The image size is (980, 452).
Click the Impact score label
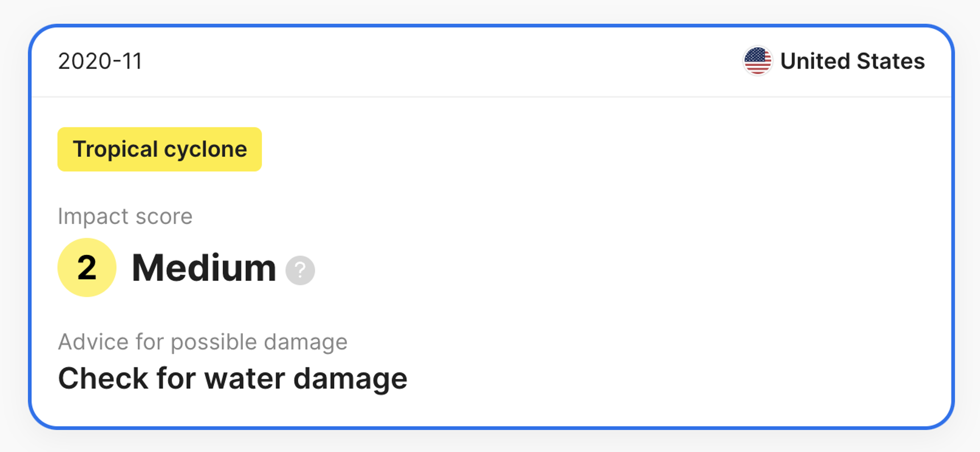click(x=125, y=216)
